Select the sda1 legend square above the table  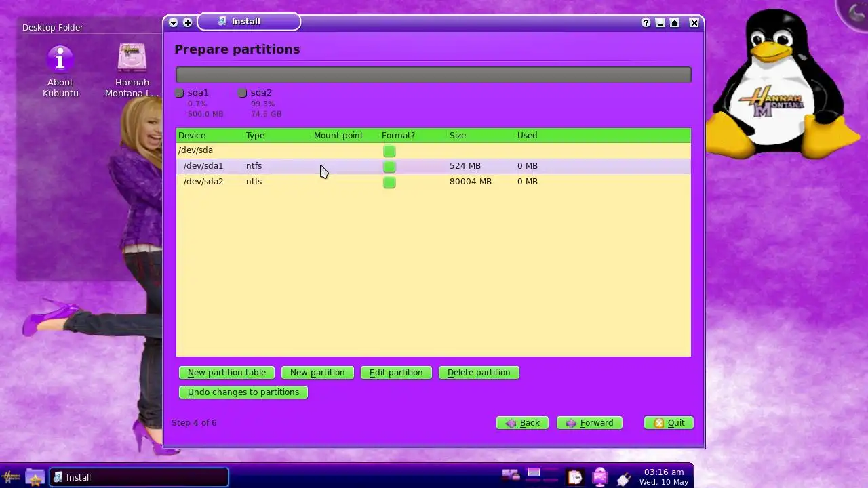(x=180, y=93)
